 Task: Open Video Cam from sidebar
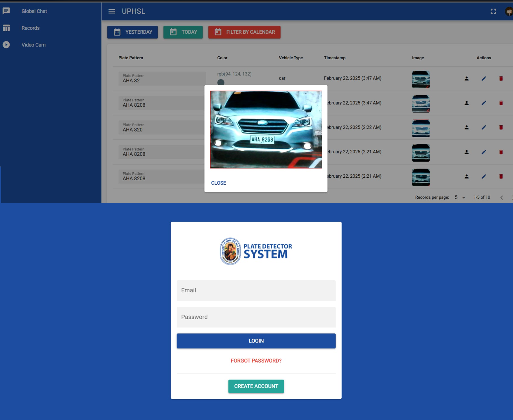coord(33,45)
